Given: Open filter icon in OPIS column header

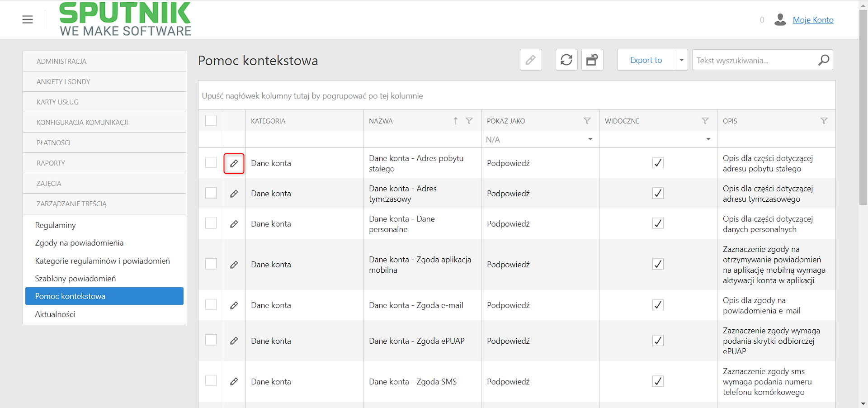Looking at the screenshot, I should coord(824,121).
